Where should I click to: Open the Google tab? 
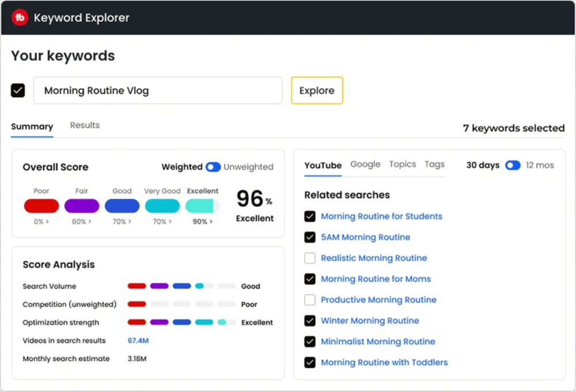(365, 165)
